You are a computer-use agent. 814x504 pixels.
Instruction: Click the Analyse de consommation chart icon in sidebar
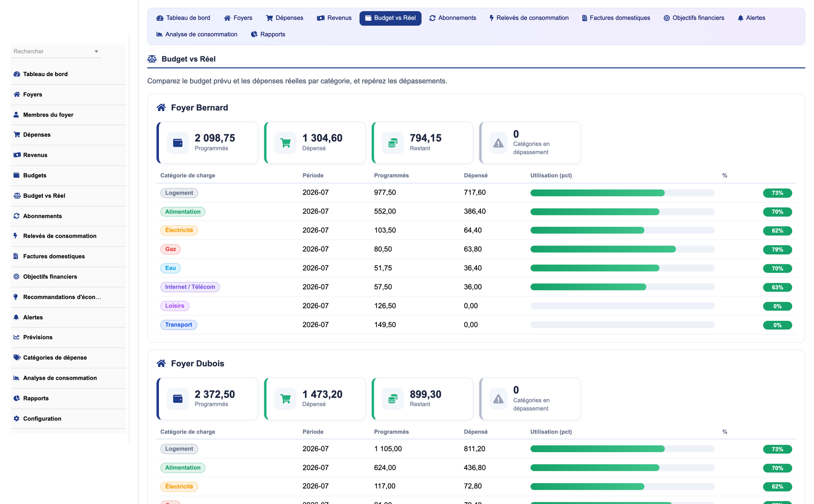point(17,378)
